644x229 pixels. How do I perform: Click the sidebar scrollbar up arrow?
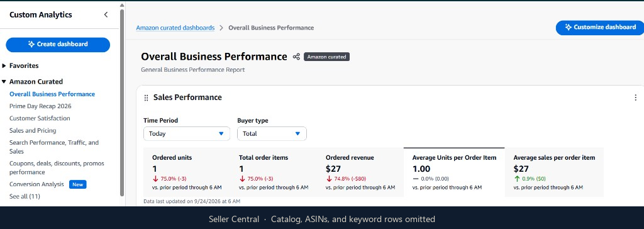[121, 5]
